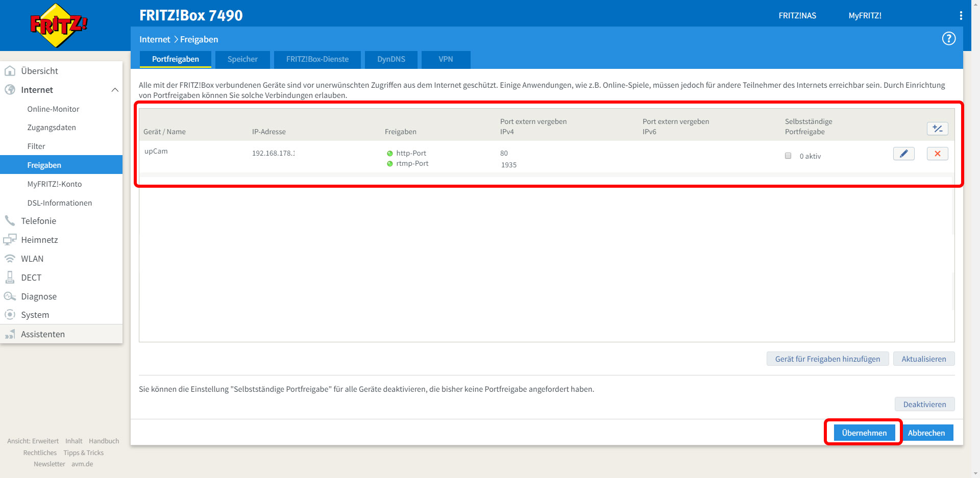Delete the upCam entry with red X
This screenshot has width=980, height=478.
click(x=937, y=154)
